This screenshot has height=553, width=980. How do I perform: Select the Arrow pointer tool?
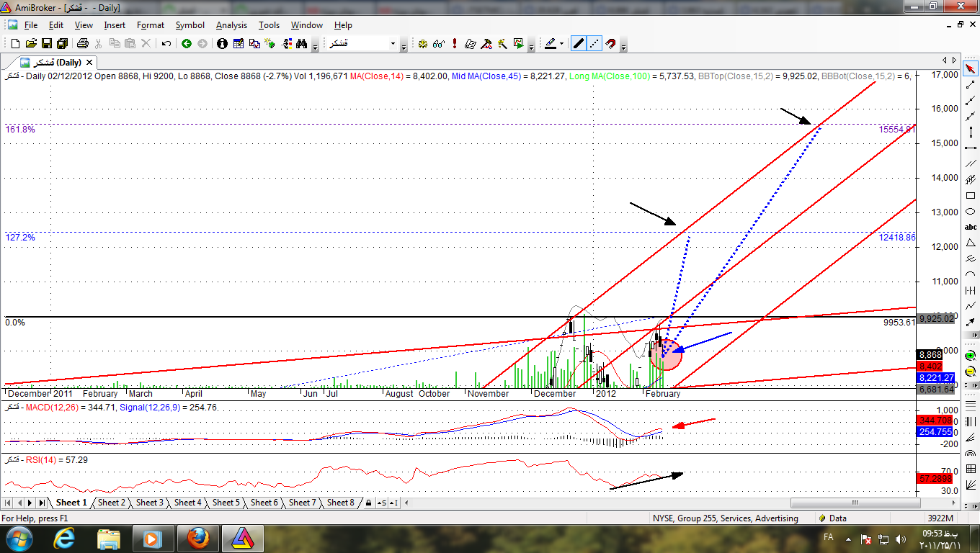pyautogui.click(x=970, y=69)
